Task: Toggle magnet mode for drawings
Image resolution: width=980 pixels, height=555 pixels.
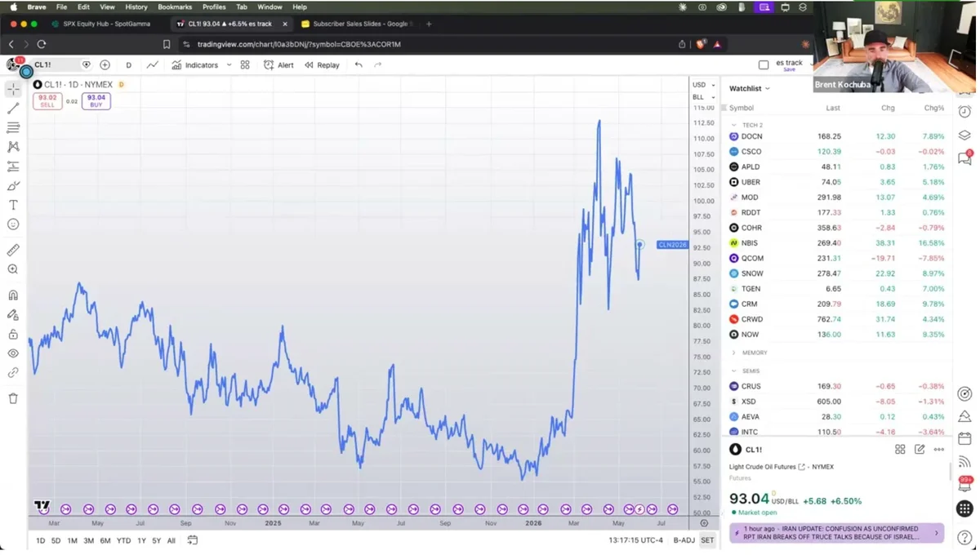Action: tap(13, 295)
